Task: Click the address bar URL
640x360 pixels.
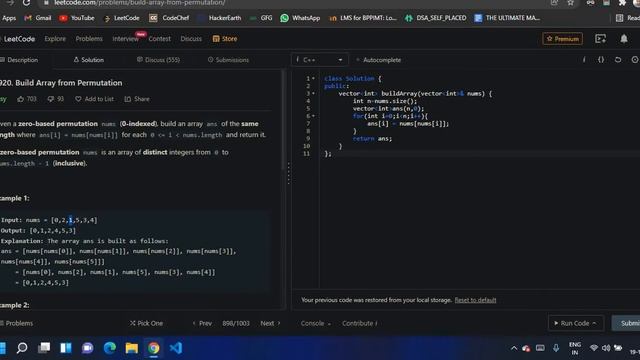Action: [139, 3]
